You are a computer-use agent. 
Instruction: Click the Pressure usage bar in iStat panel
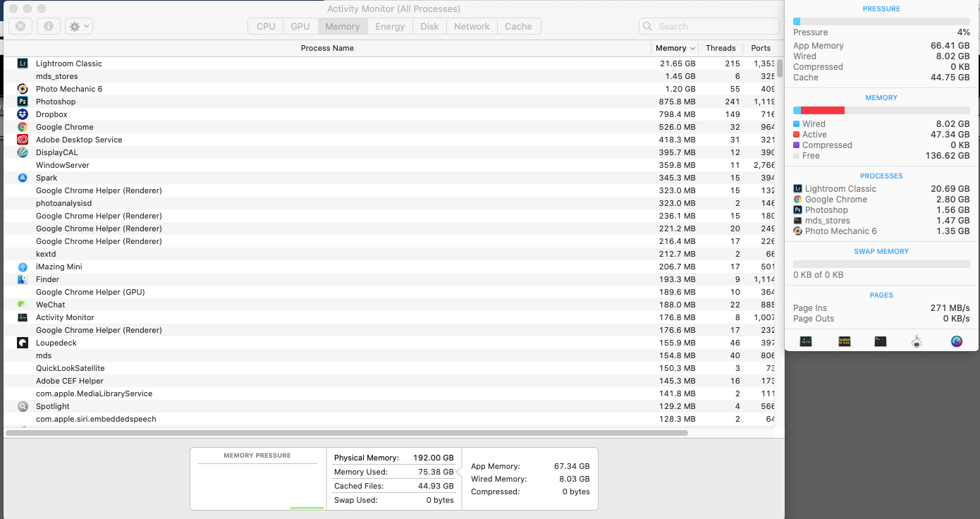point(881,22)
